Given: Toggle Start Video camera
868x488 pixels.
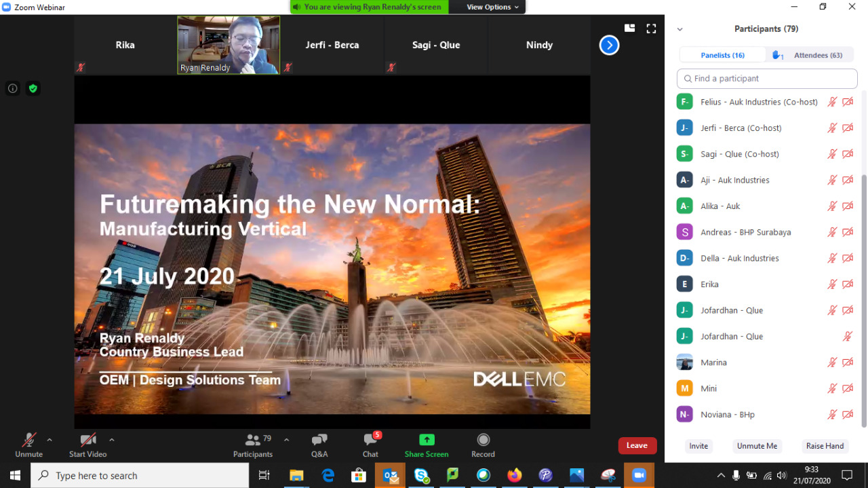Looking at the screenshot, I should [87, 440].
